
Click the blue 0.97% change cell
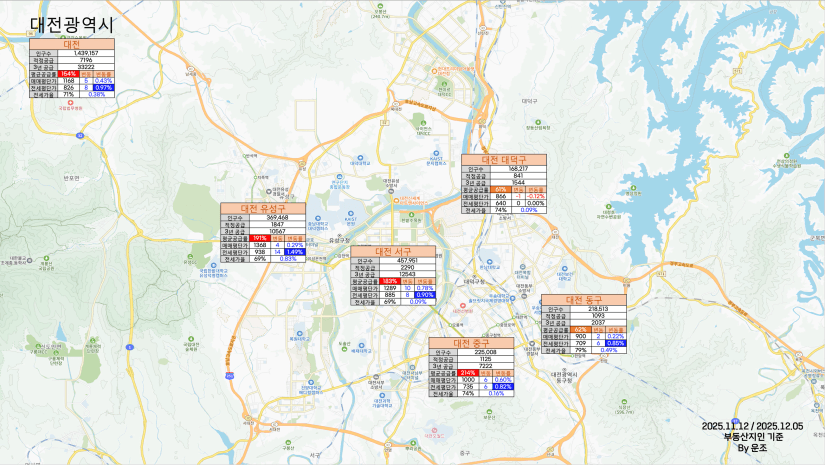coord(104,87)
